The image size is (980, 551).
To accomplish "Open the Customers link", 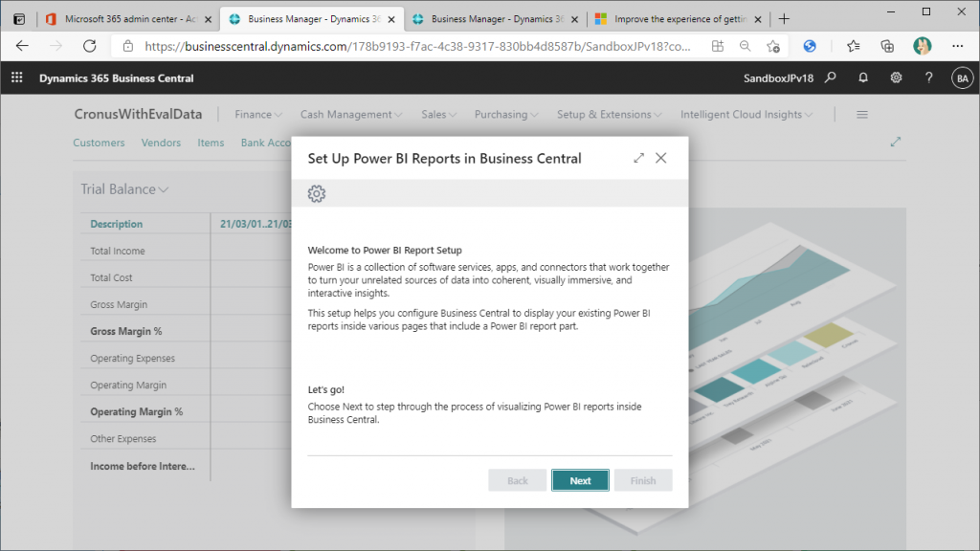I will [x=99, y=143].
